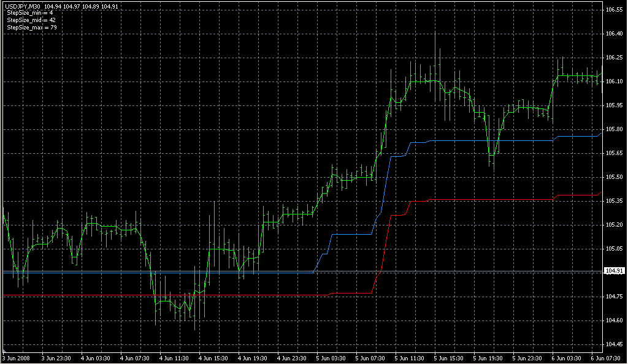Click the 3 Jun 2008 date label
Screen dimensions: 628x364
17,358
